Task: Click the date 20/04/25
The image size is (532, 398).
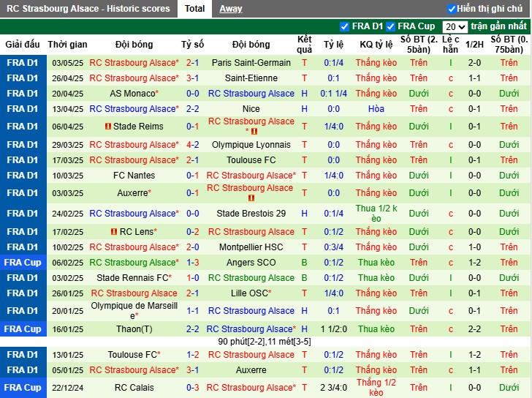Action: point(67,94)
